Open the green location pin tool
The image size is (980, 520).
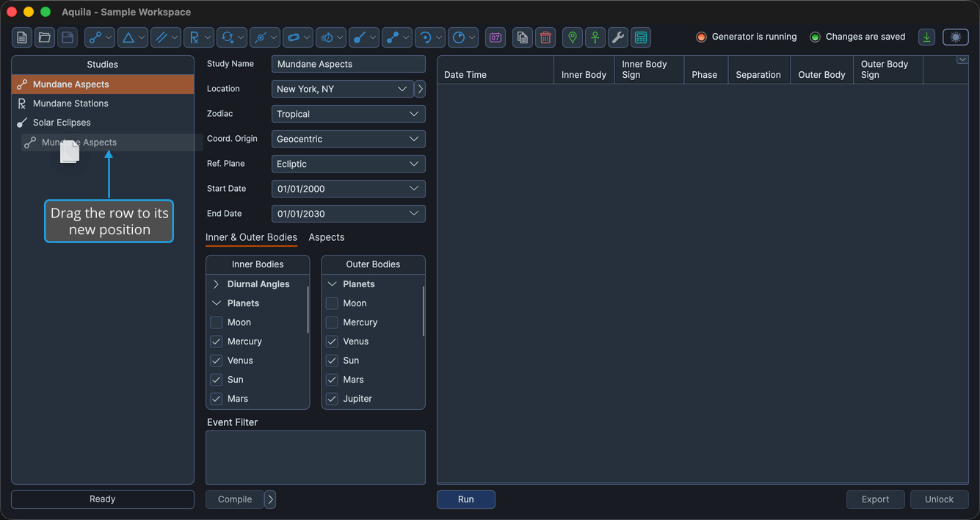coord(573,37)
